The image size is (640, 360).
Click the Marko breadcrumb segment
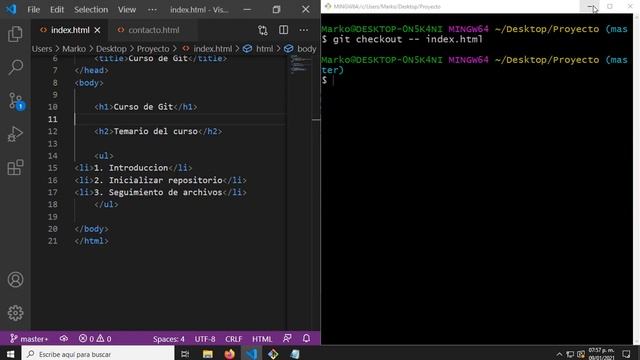coord(74,49)
